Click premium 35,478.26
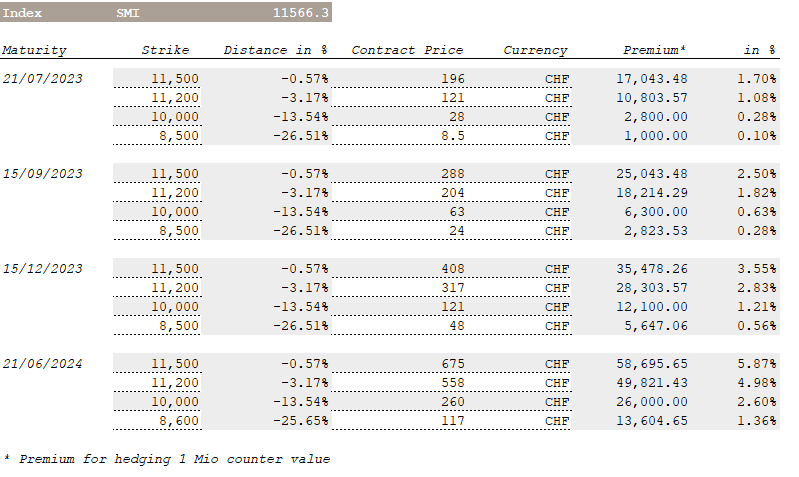The height and width of the screenshot is (477, 799). (x=652, y=269)
